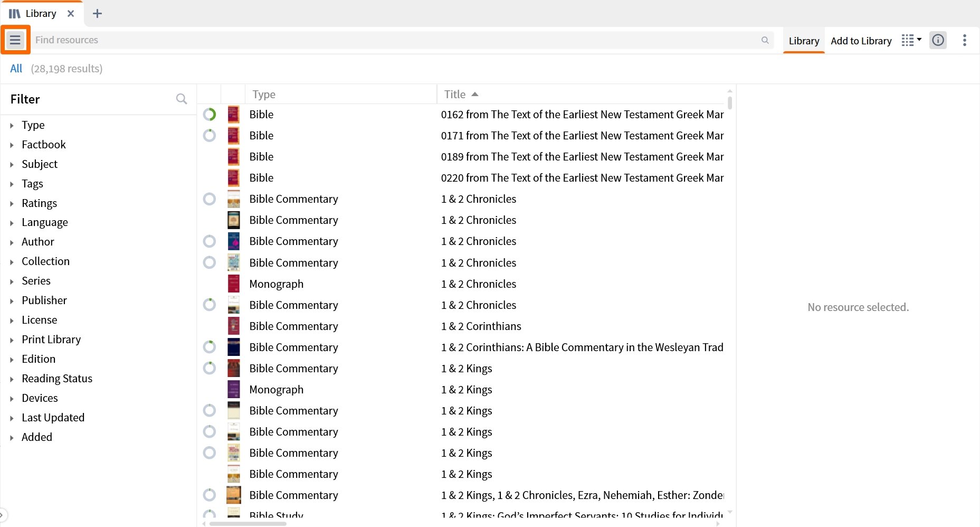Viewport: 980px width, 527px height.
Task: Click the cover icon of 1 & 2 Corinthians
Action: click(x=233, y=326)
